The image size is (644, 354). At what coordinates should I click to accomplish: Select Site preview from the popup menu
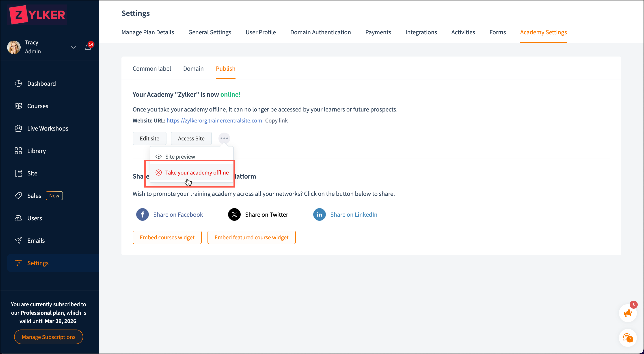click(x=180, y=156)
